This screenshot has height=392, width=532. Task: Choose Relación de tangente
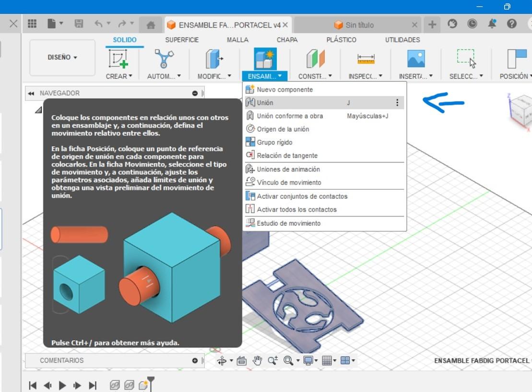324,156
